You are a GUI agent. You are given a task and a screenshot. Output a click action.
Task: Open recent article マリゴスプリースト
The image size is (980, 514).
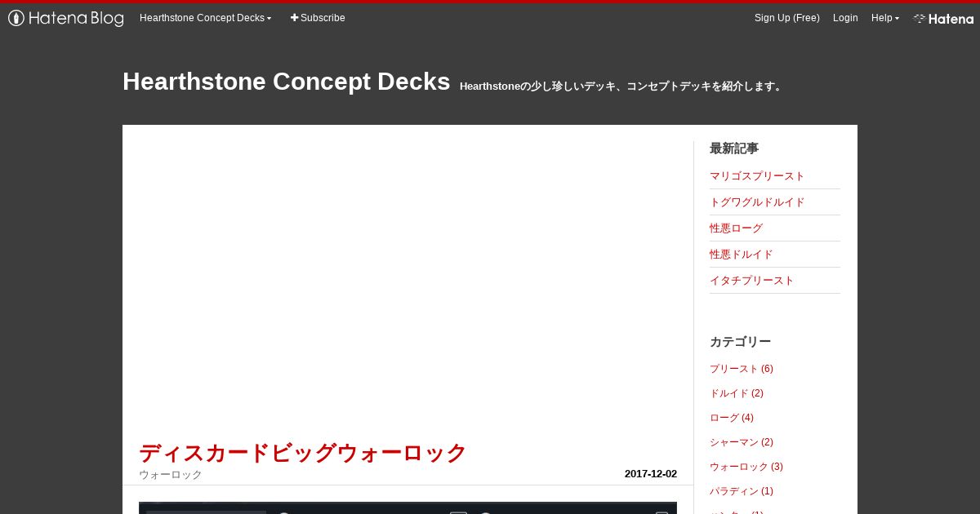(x=757, y=176)
